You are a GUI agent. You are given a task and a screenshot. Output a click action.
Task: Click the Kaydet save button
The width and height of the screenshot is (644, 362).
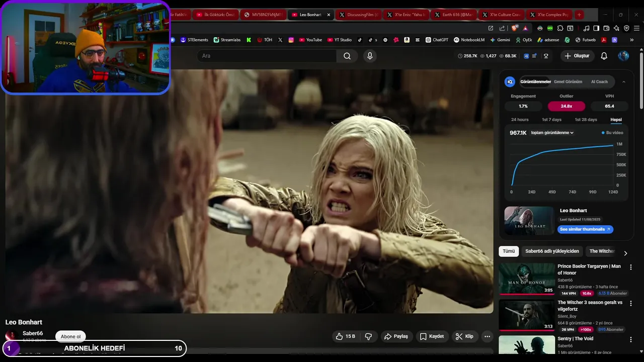(432, 336)
